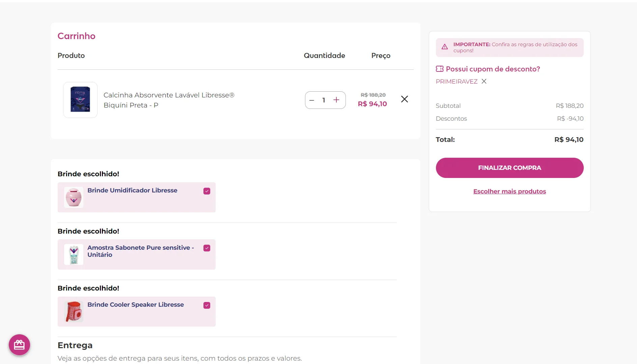Click the discounted price R$ 94,10

point(372,104)
